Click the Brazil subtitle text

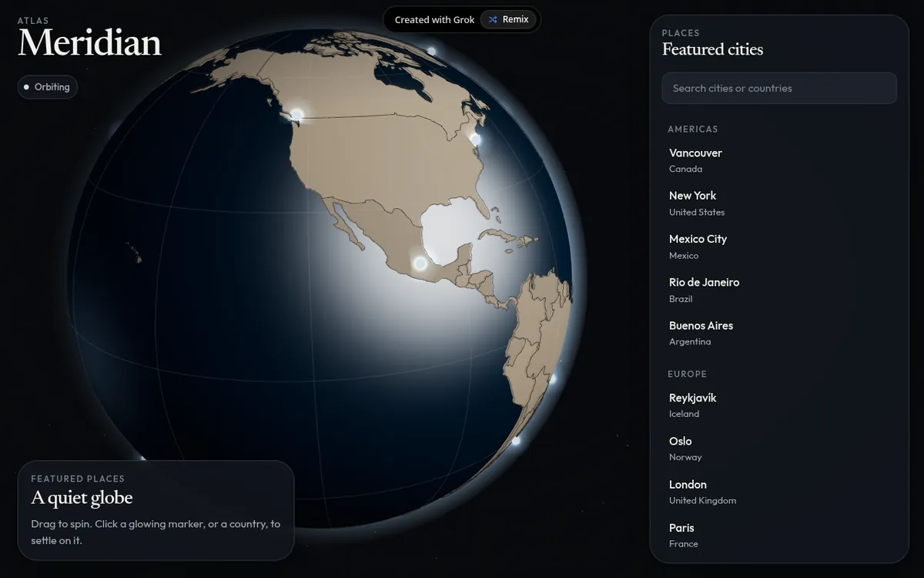pyautogui.click(x=681, y=298)
